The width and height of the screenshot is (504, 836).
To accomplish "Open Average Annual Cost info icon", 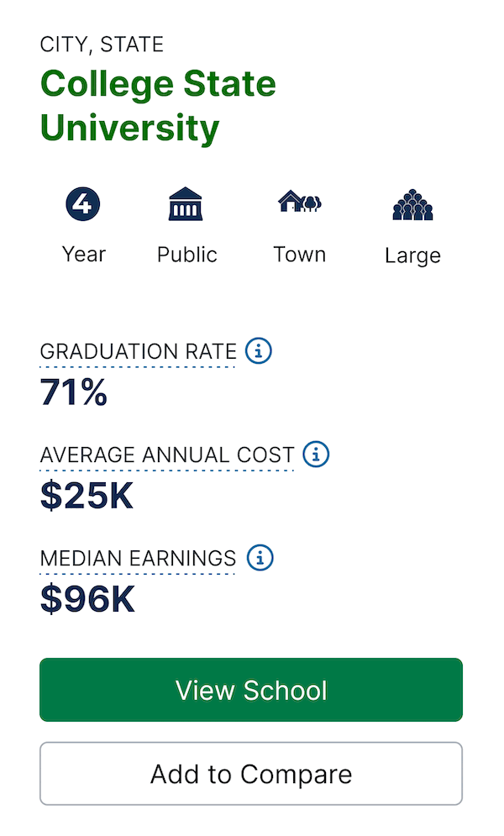I will pyautogui.click(x=316, y=455).
